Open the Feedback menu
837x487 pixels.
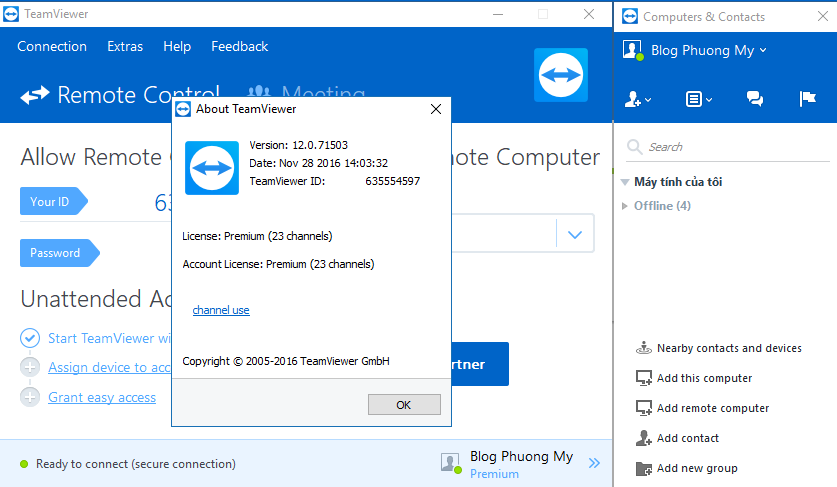coord(240,46)
